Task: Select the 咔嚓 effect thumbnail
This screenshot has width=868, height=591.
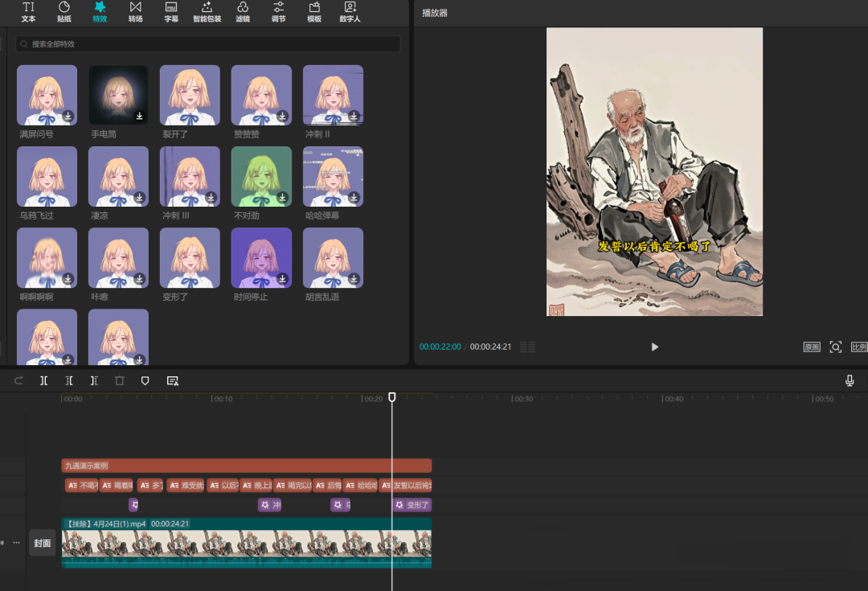Action: pos(118,258)
